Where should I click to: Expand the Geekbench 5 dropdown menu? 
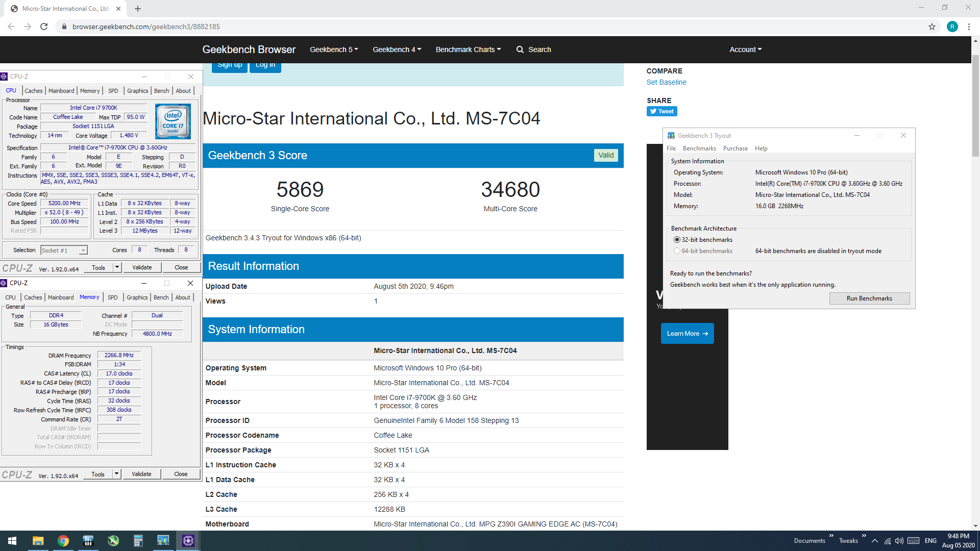(x=334, y=49)
